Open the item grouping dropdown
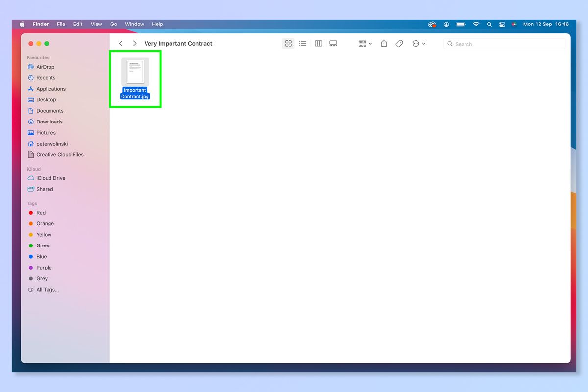The image size is (588, 392). (x=364, y=43)
